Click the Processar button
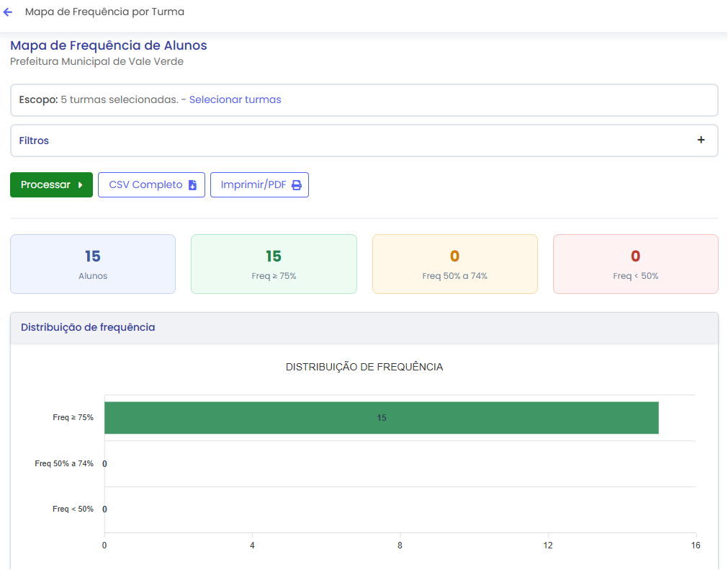Screen dimensions: 728x570 [x=52, y=185]
